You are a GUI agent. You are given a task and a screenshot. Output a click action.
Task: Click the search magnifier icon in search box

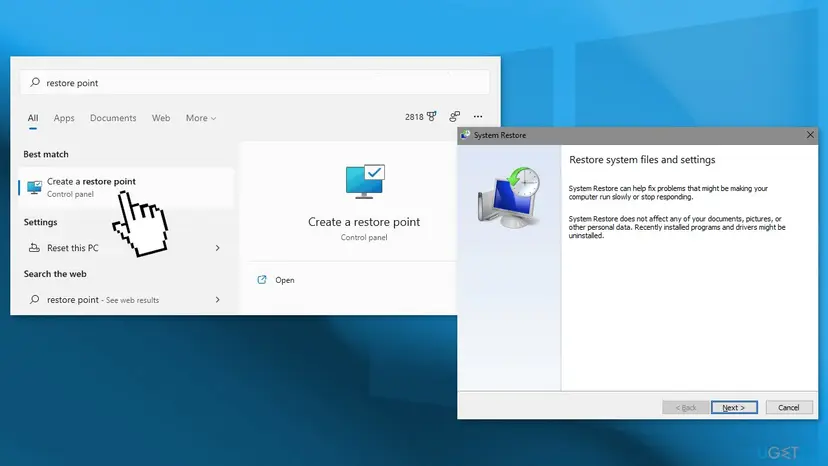pos(35,82)
